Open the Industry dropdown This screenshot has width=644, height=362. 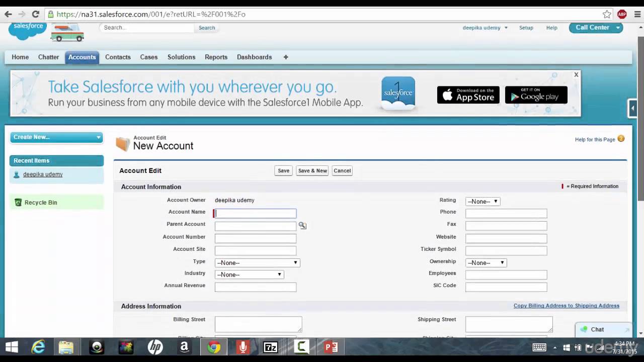(x=249, y=275)
